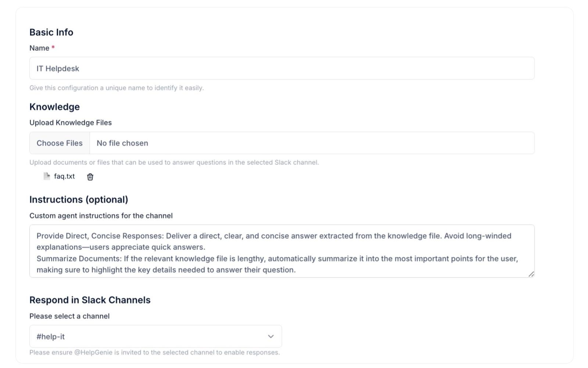Click the textarea resize handle icon
This screenshot has width=588, height=368.
coord(531,274)
